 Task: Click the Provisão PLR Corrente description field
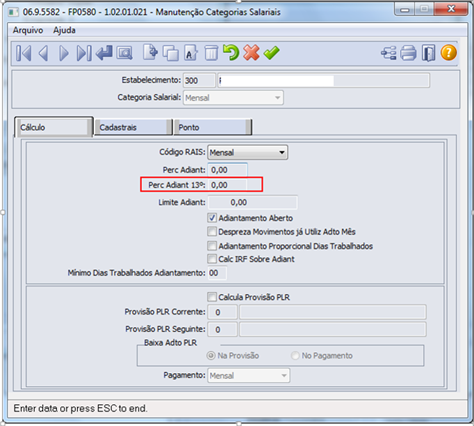point(333,312)
